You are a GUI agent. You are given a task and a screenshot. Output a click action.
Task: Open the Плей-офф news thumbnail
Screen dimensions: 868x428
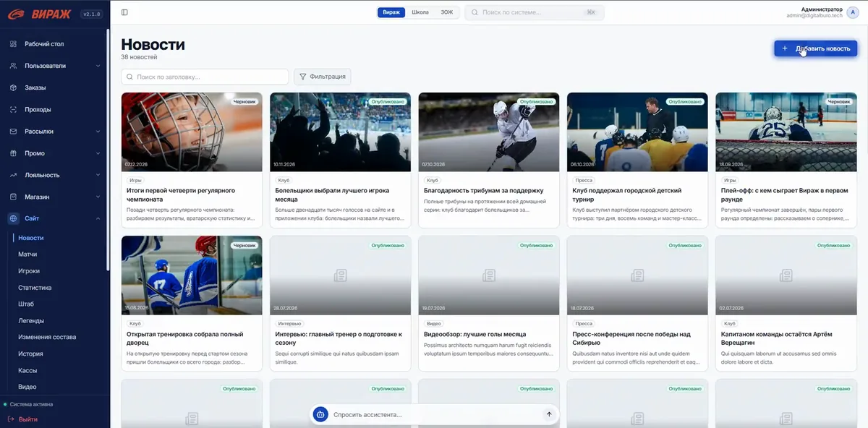pos(786,132)
